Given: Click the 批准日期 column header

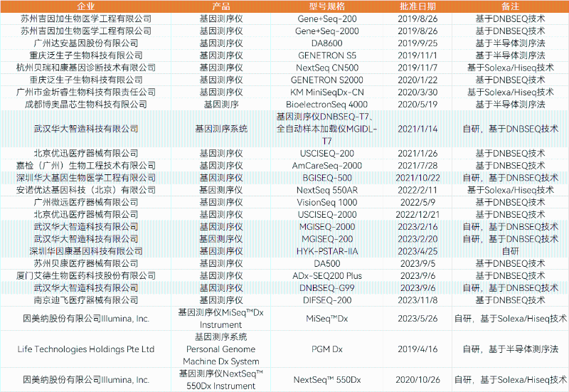Looking at the screenshot, I should pyautogui.click(x=416, y=6).
